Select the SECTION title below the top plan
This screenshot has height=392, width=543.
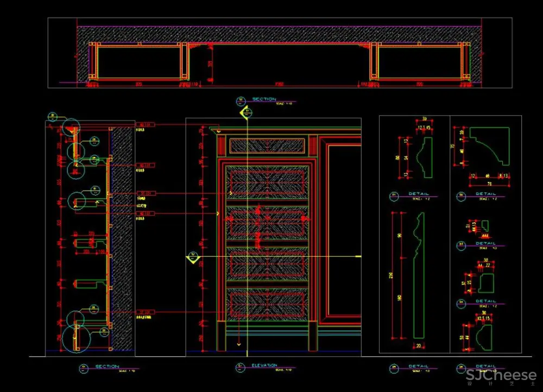click(264, 99)
